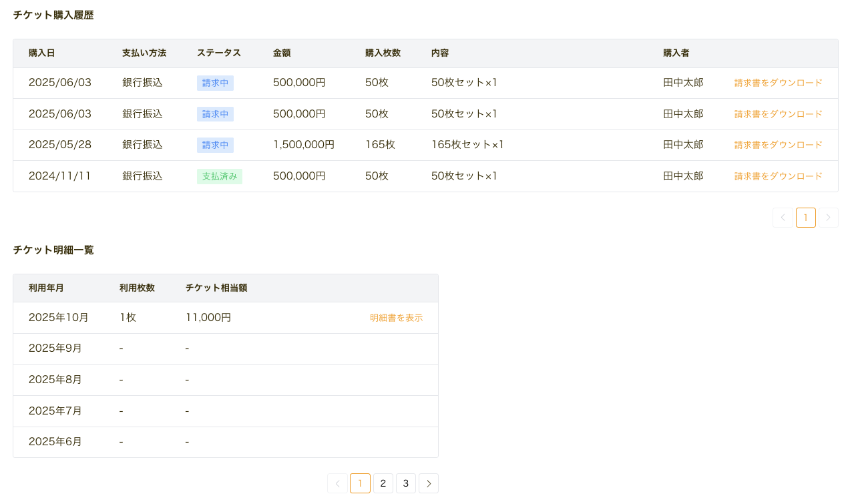Select page 1 in チケット明細一覧 pagination
Image resolution: width=852 pixels, height=504 pixels.
(360, 483)
